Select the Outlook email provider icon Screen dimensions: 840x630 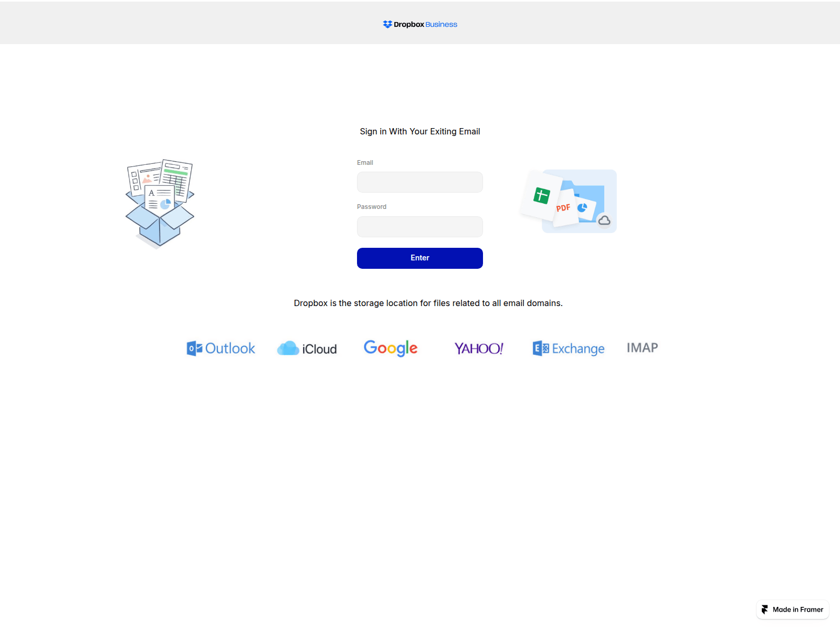[220, 348]
